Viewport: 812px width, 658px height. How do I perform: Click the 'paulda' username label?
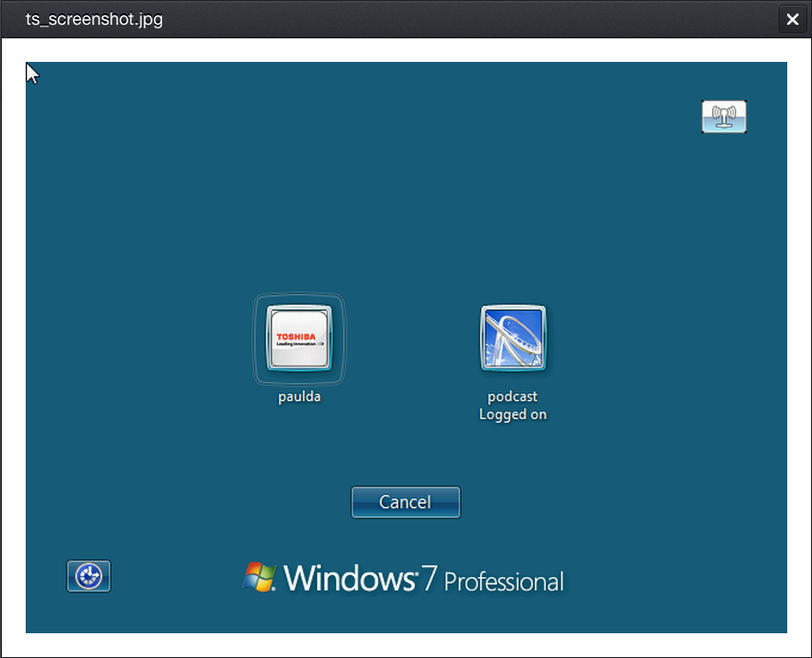pos(299,397)
